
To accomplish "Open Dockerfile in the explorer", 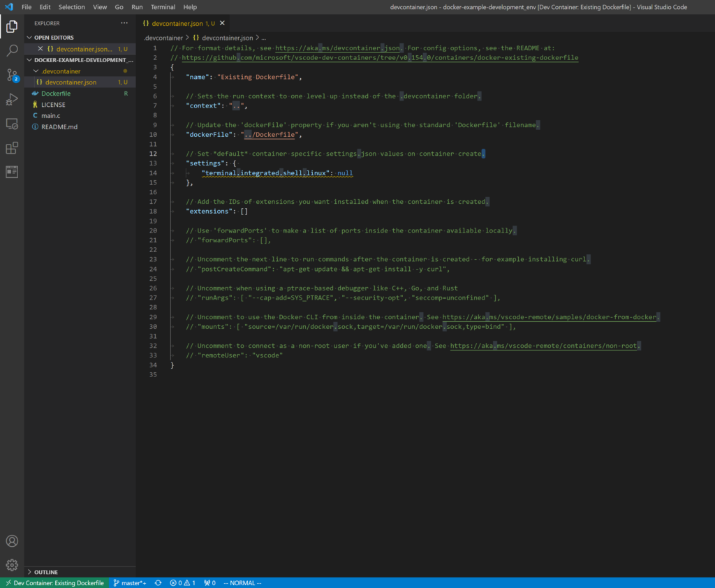I will point(56,93).
